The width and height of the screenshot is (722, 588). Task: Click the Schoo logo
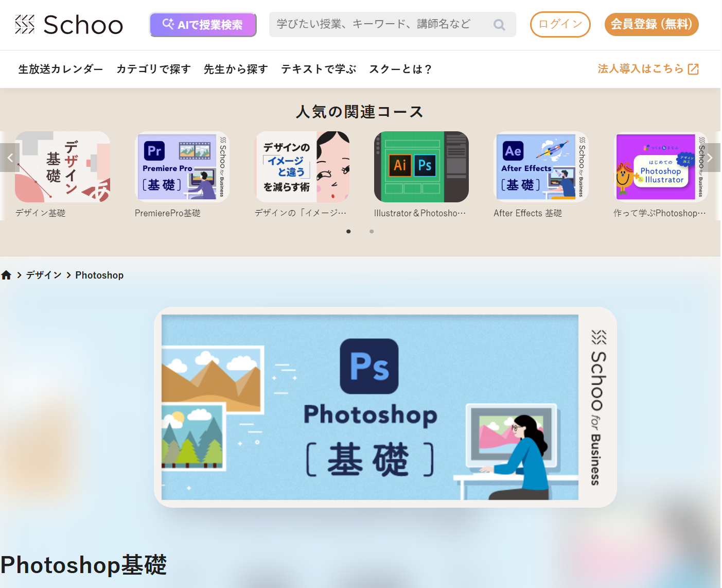[69, 25]
